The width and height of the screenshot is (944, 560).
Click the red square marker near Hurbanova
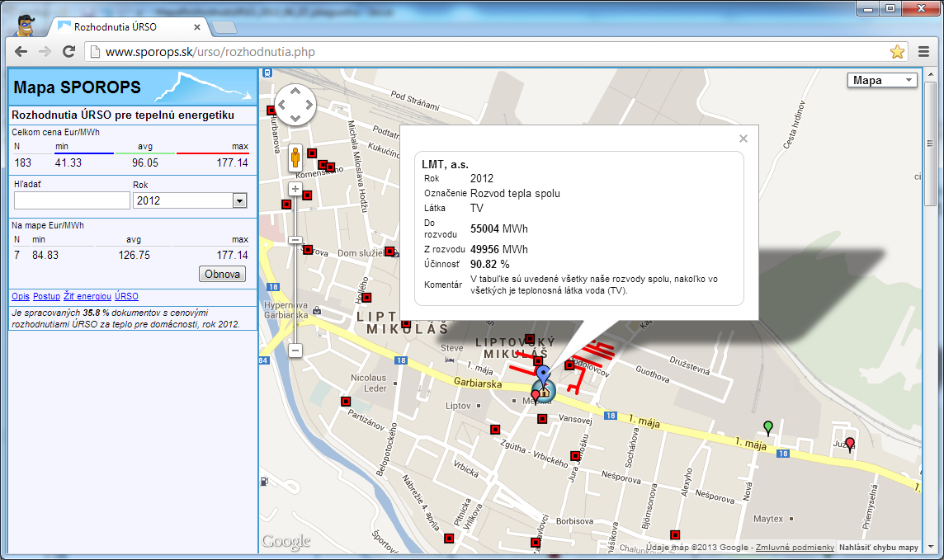coord(271,110)
